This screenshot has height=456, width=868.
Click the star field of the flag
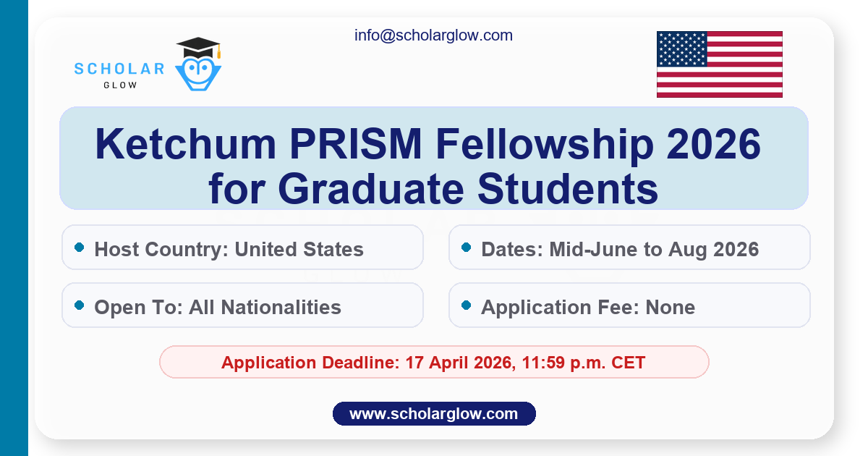point(682,48)
